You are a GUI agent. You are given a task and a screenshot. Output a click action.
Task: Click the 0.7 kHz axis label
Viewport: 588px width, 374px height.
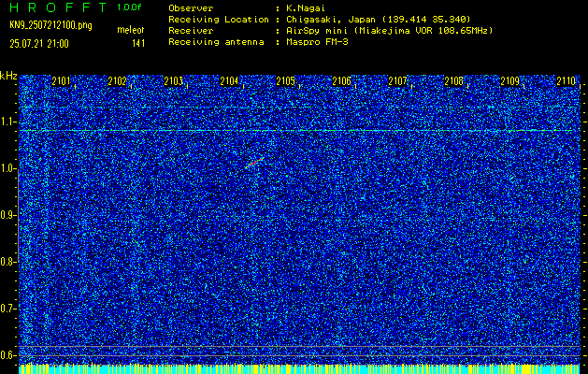(x=7, y=309)
